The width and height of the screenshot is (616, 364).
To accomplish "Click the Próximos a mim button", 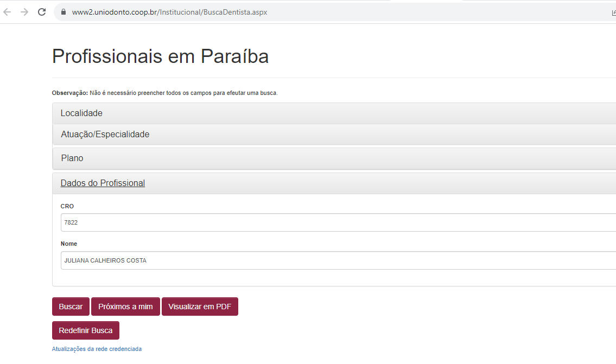I will [125, 306].
